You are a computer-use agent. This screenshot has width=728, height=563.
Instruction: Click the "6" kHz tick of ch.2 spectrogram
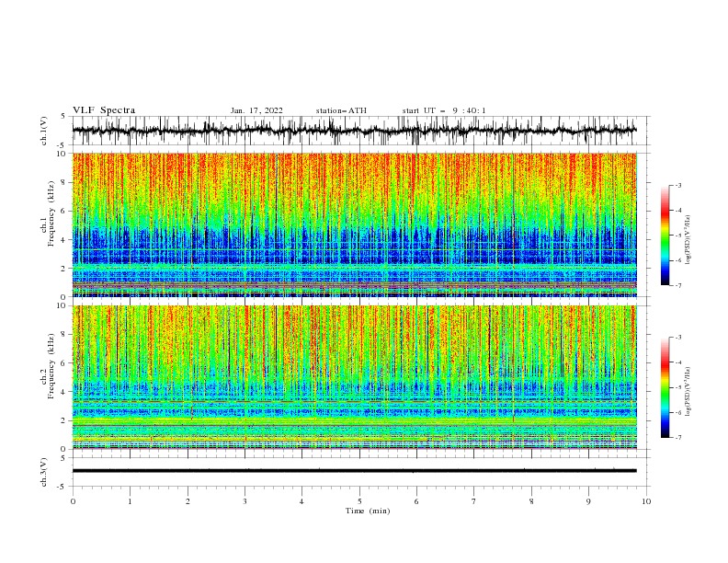point(65,363)
